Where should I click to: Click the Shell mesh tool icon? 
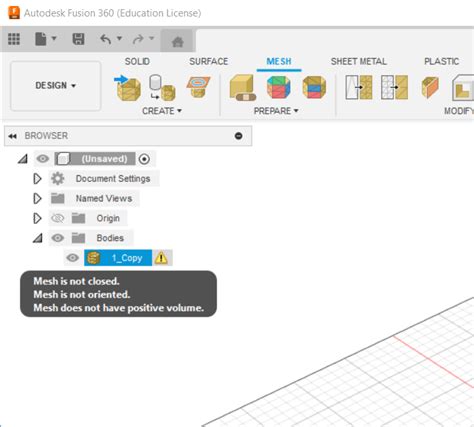point(463,87)
